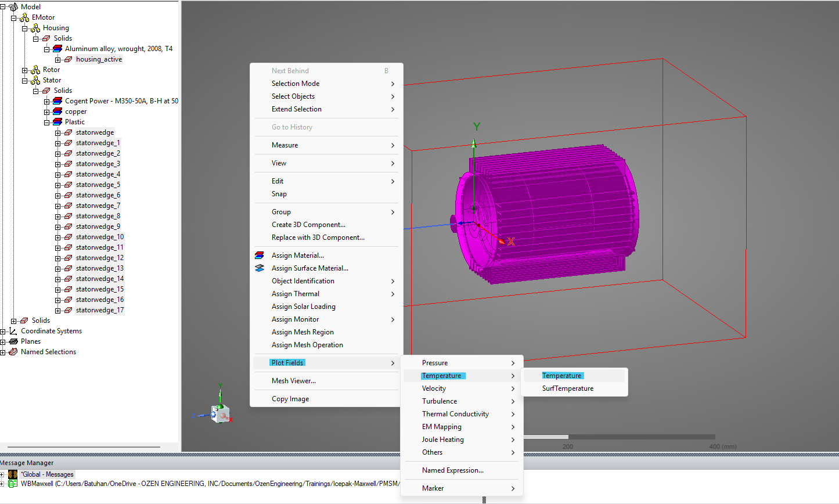The image size is (839, 504).
Task: Expand the copper material node
Action: (x=46, y=111)
